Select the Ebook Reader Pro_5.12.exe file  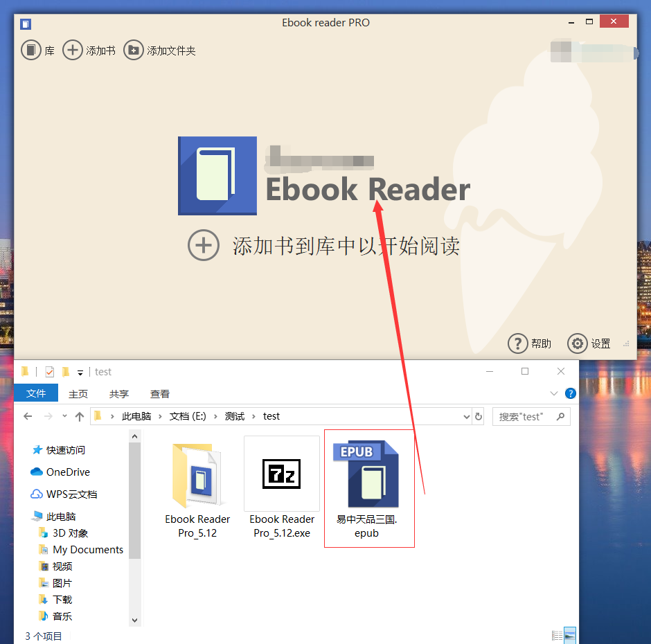tap(282, 489)
